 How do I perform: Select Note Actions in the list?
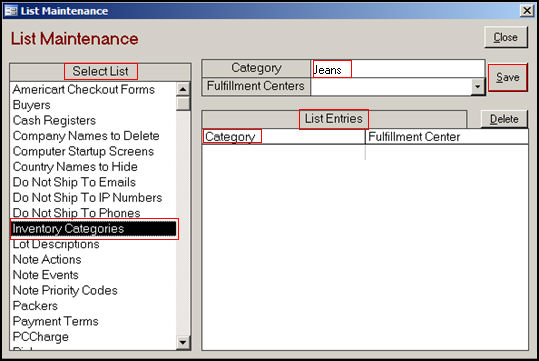coord(94,260)
